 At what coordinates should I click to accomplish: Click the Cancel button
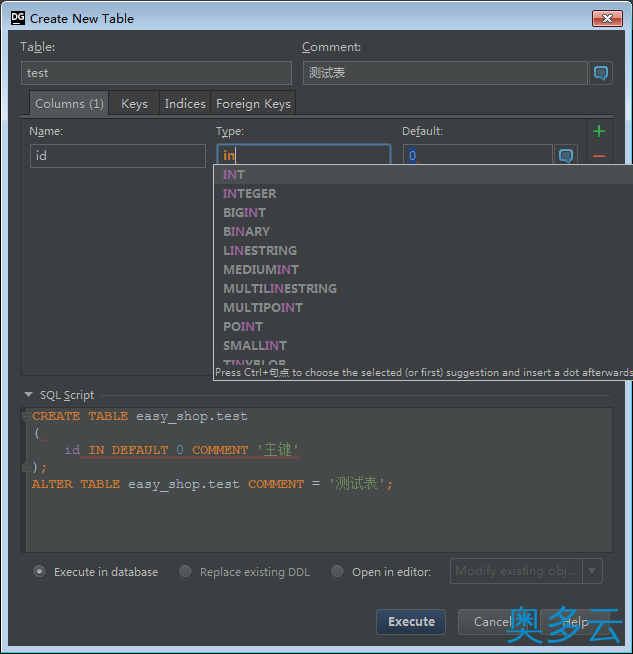click(x=492, y=621)
